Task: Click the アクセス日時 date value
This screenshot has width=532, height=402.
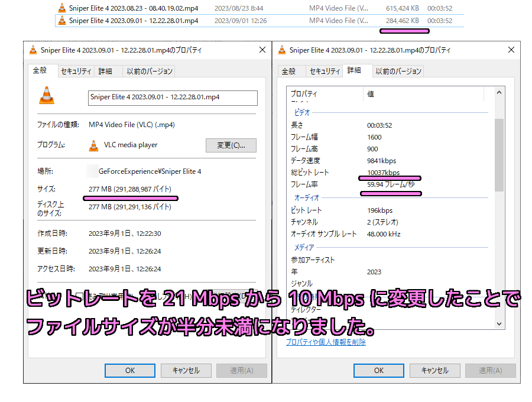Action: coord(125,268)
